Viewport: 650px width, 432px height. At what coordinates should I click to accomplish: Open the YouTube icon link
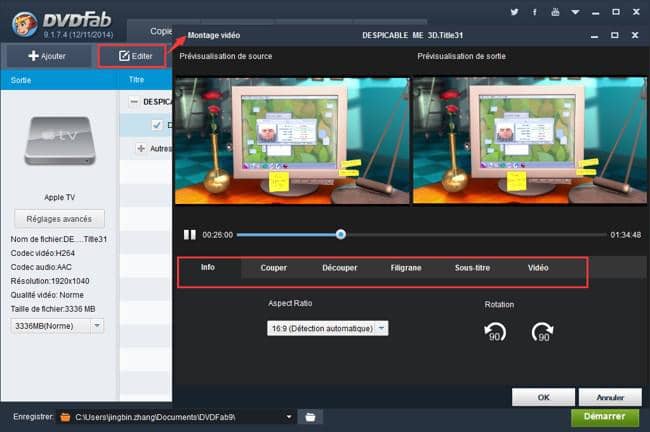click(x=555, y=12)
